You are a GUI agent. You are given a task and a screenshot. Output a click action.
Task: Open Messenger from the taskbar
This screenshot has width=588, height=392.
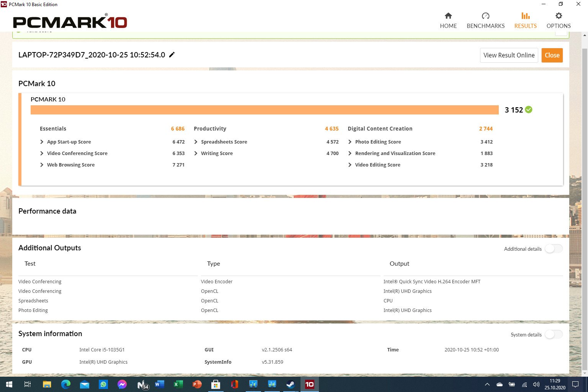click(x=122, y=384)
